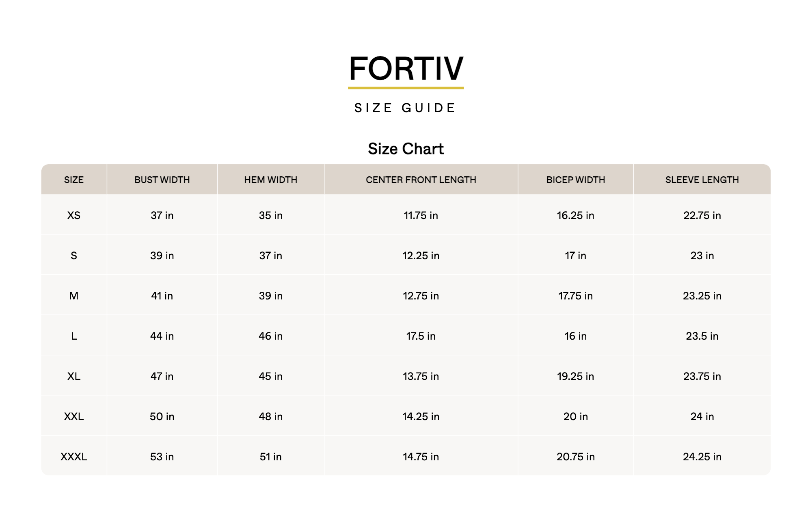Click the Size Chart table title

[406, 149]
